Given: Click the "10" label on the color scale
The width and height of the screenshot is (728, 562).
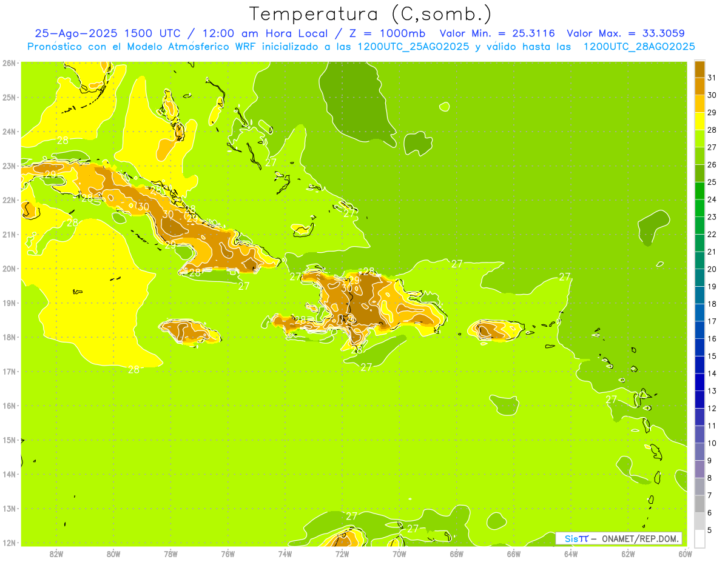Looking at the screenshot, I should [712, 443].
